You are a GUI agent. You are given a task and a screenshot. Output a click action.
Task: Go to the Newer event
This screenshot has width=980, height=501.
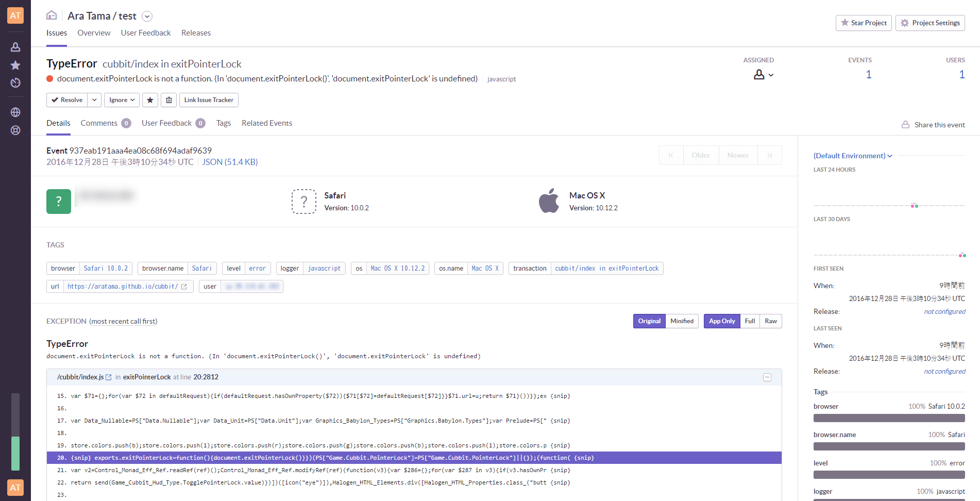(x=738, y=155)
